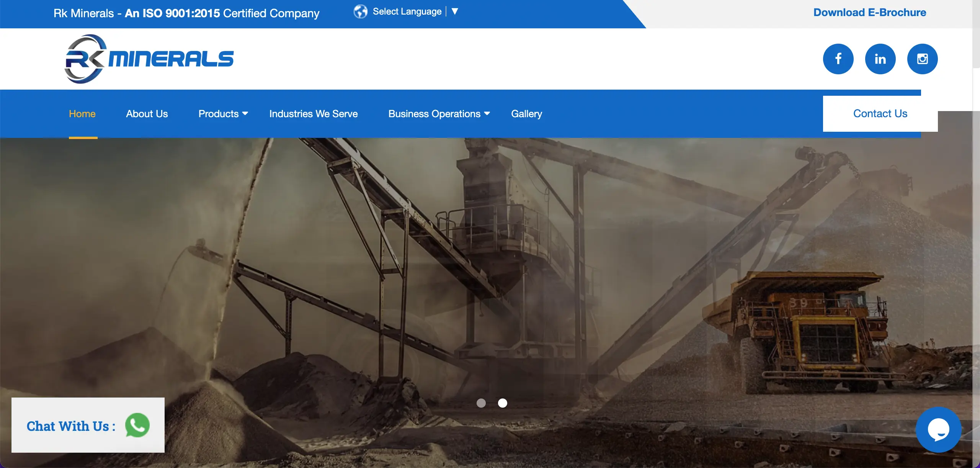This screenshot has height=468, width=980.
Task: Go to the Home menu item
Action: [82, 114]
